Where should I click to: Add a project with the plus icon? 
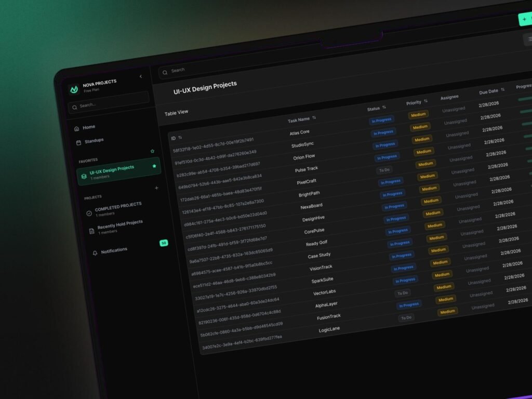tap(156, 188)
